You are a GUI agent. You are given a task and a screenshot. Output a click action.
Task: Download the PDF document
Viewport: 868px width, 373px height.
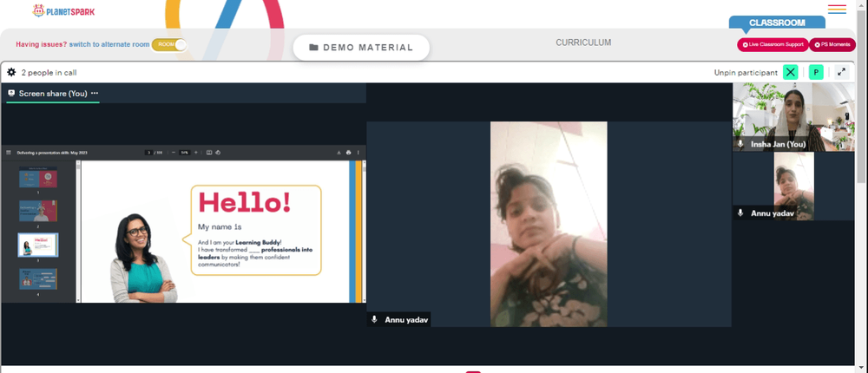pyautogui.click(x=339, y=153)
